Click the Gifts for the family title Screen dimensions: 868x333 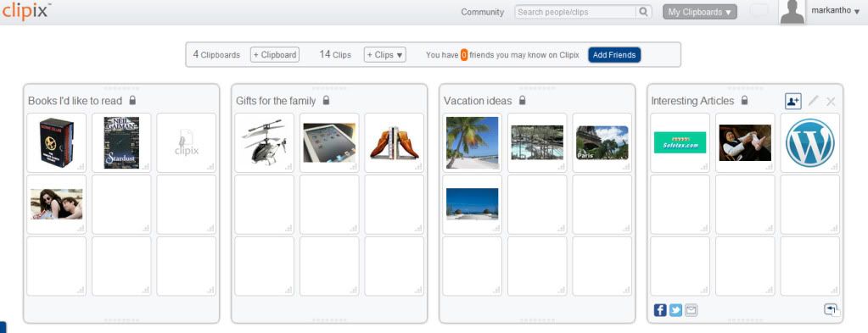click(x=276, y=101)
